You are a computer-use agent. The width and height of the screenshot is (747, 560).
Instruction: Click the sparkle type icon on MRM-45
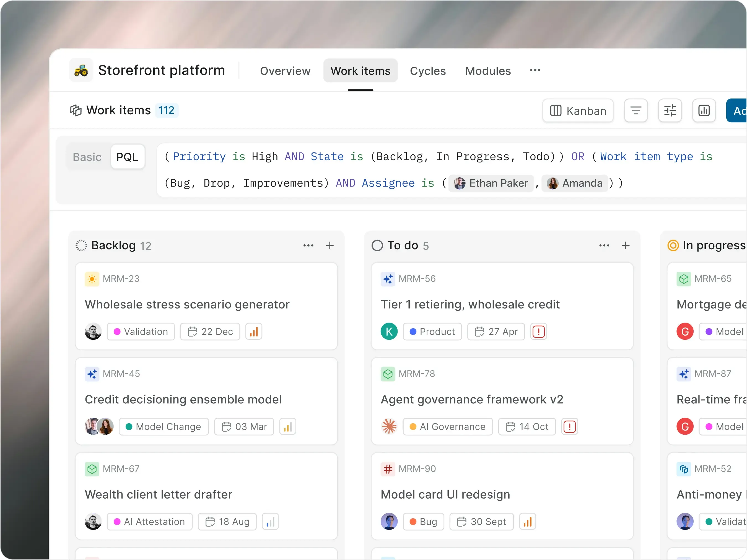[92, 374]
